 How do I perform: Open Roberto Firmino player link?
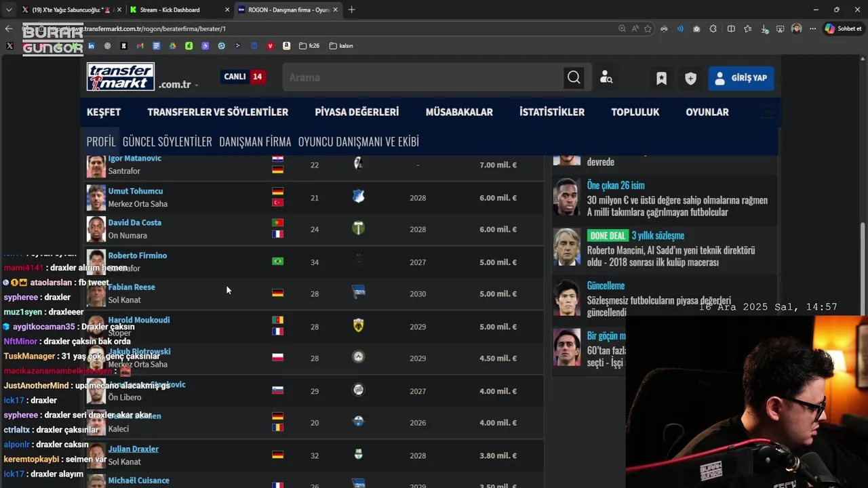click(138, 256)
